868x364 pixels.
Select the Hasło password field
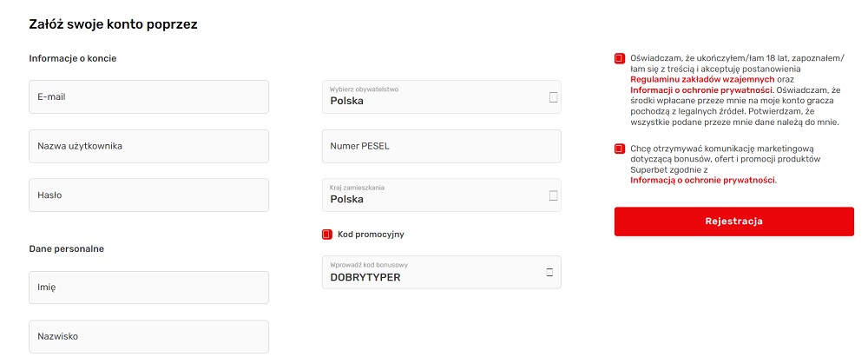[148, 195]
